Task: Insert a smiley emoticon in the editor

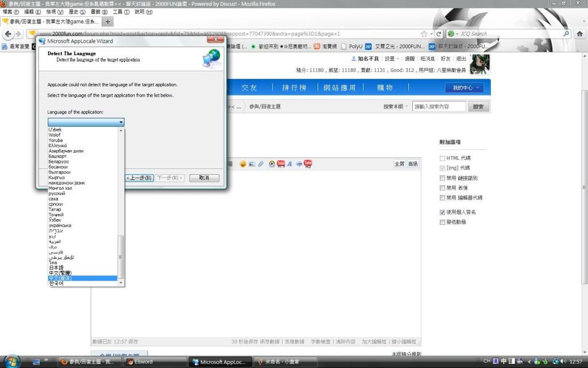Action: 243,164
